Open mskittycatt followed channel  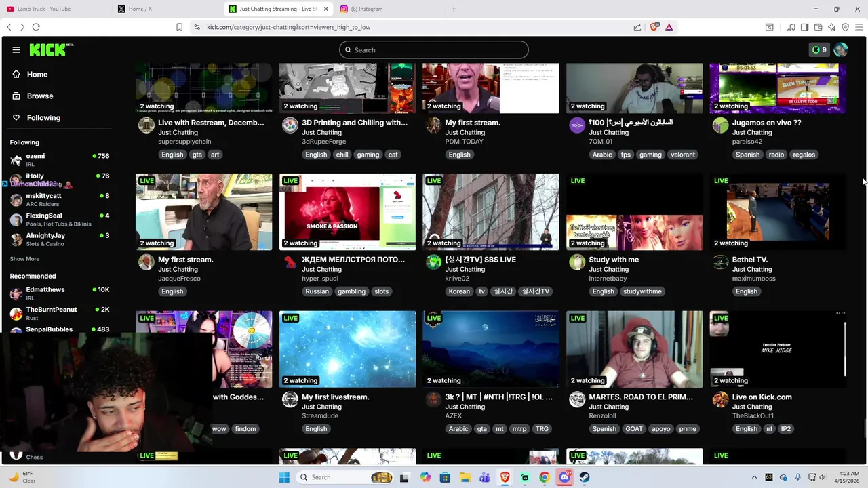[x=60, y=199]
